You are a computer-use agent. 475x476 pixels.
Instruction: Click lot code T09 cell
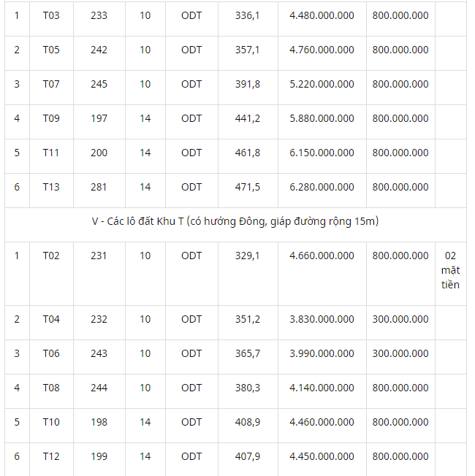[51, 118]
